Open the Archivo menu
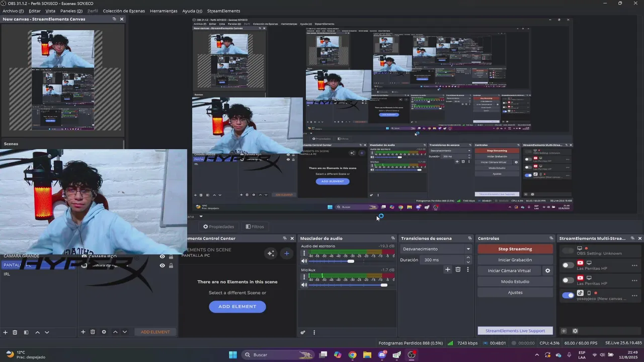The height and width of the screenshot is (362, 644). coord(13,11)
